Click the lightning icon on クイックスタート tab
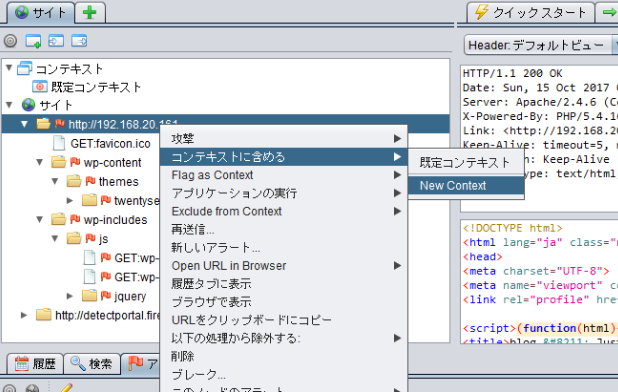 [481, 12]
